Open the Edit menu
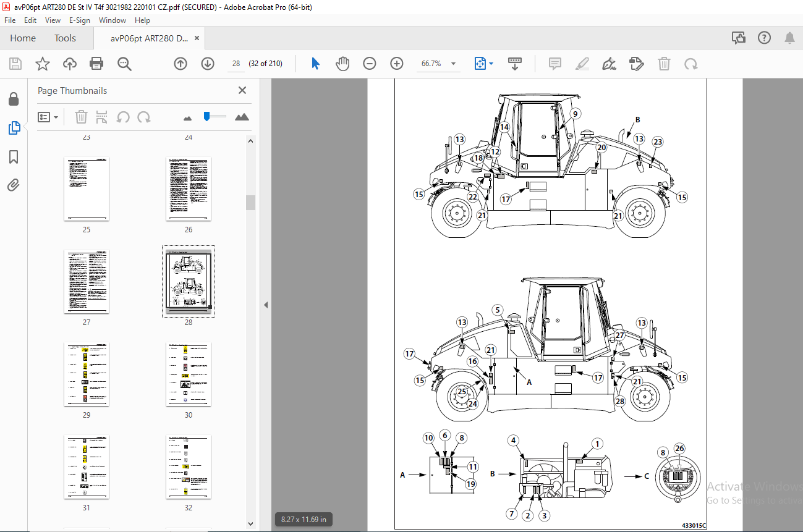 30,20
